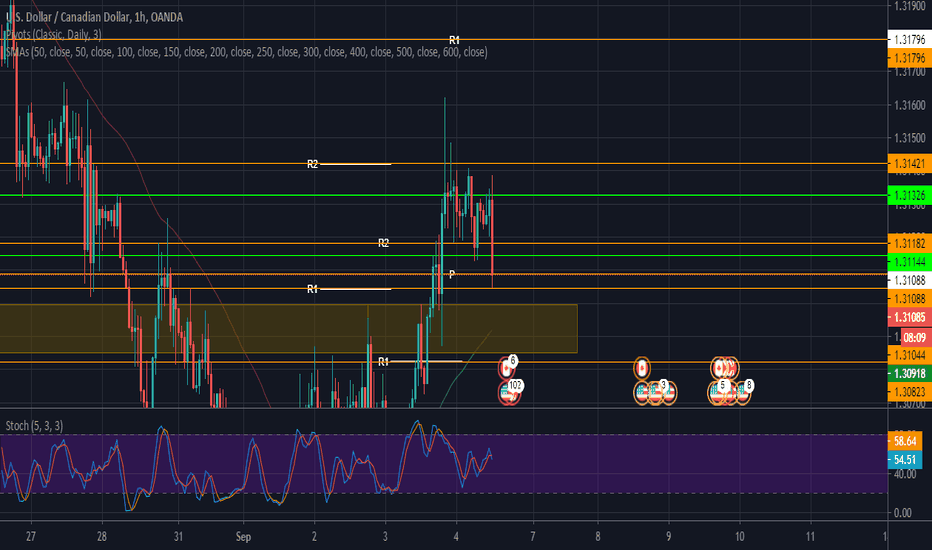Click the Sep label on the time axis
The width and height of the screenshot is (932, 550).
tap(243, 537)
